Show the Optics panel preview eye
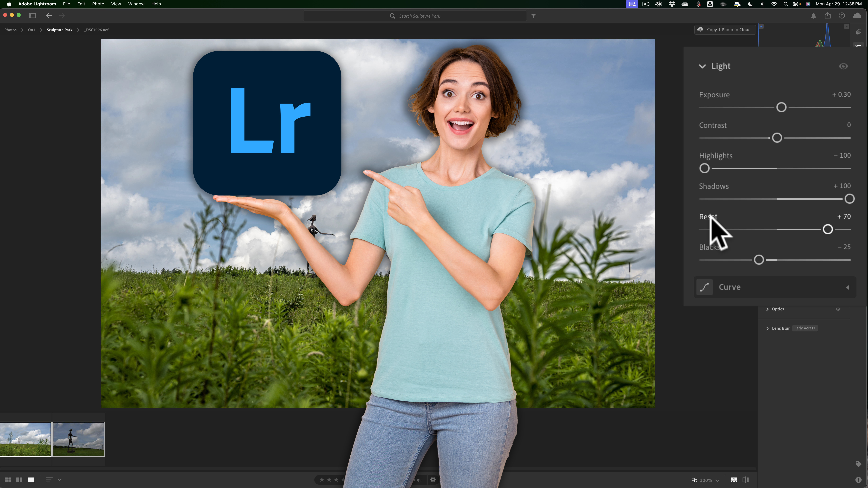868x488 pixels. pos(838,309)
